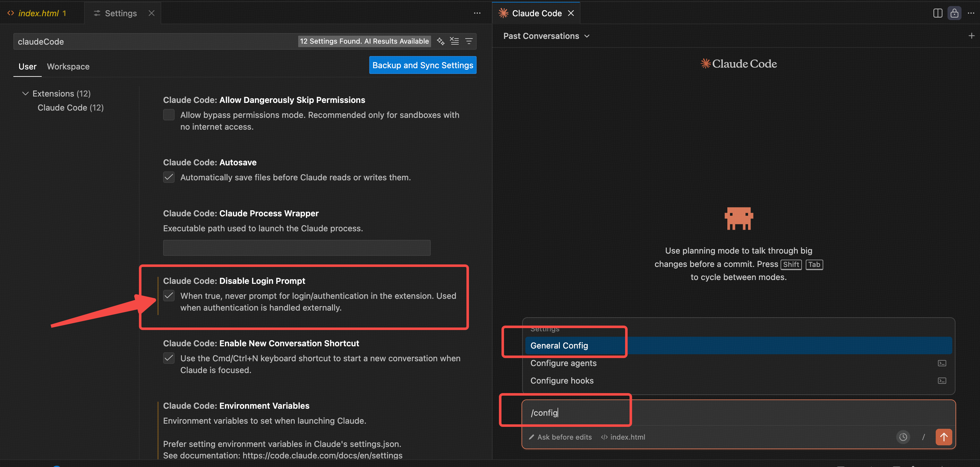The image size is (980, 467).
Task: Switch to the Workspace settings tab
Action: (68, 67)
